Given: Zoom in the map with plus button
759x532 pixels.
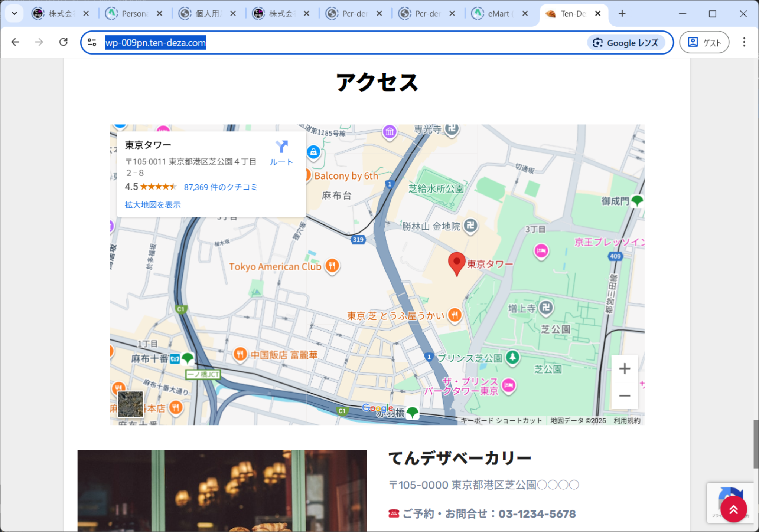Looking at the screenshot, I should click(x=625, y=368).
